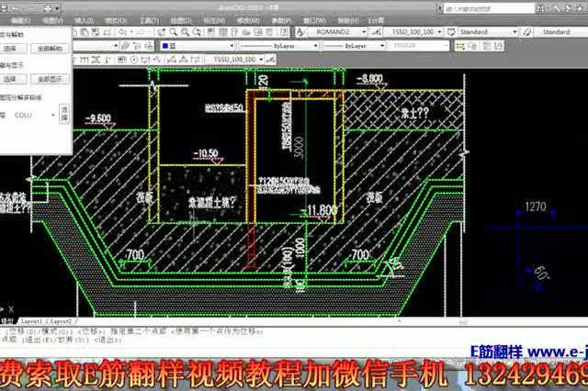Open the top TSSD_100_100 dimension style dropdown

(439, 32)
